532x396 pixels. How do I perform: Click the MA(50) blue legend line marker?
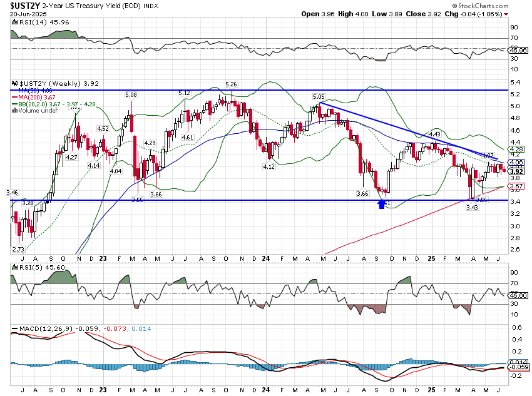click(x=15, y=90)
